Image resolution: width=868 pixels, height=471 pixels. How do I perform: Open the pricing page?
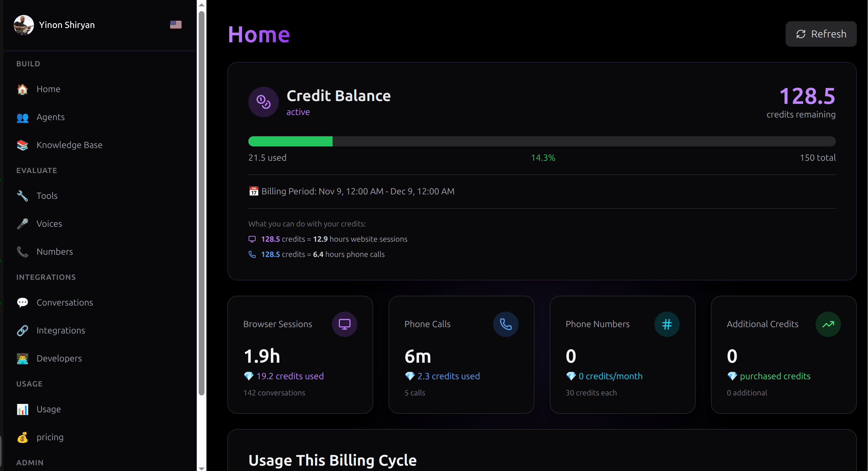click(x=50, y=437)
